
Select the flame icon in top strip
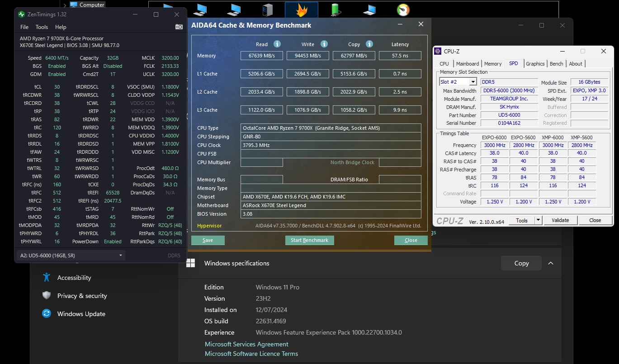pyautogui.click(x=301, y=9)
